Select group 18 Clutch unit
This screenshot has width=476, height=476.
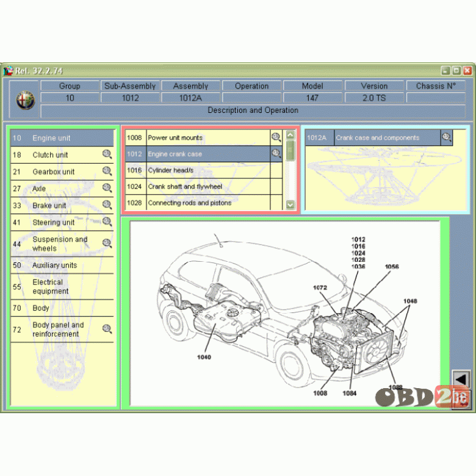(x=62, y=155)
